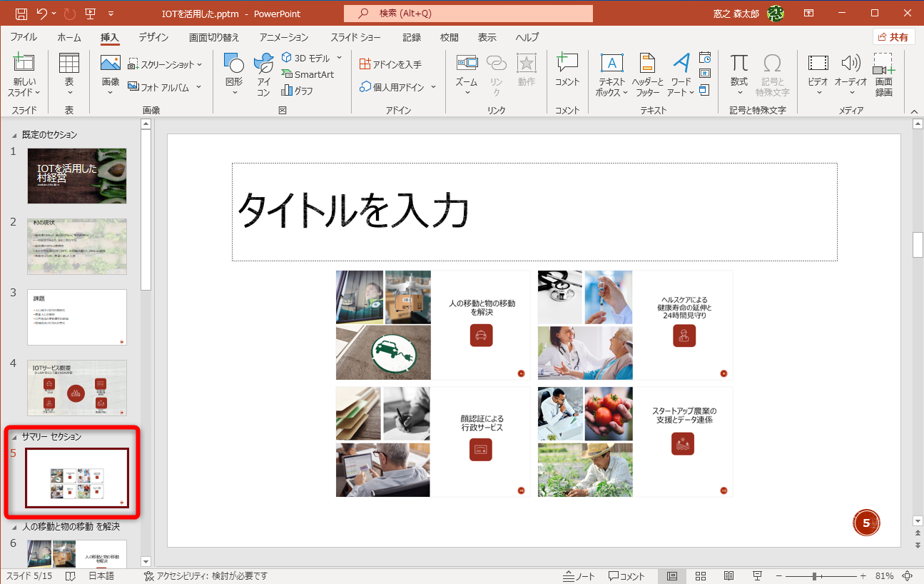This screenshot has height=584, width=924.
Task: Expand the 3D モデル dropdown arrow
Action: tap(339, 58)
